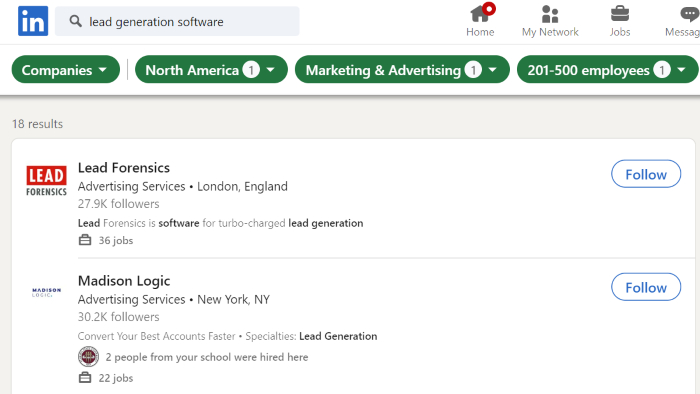The width and height of the screenshot is (700, 394).
Task: Expand the Marketing & Advertising industry filter
Action: (x=402, y=70)
